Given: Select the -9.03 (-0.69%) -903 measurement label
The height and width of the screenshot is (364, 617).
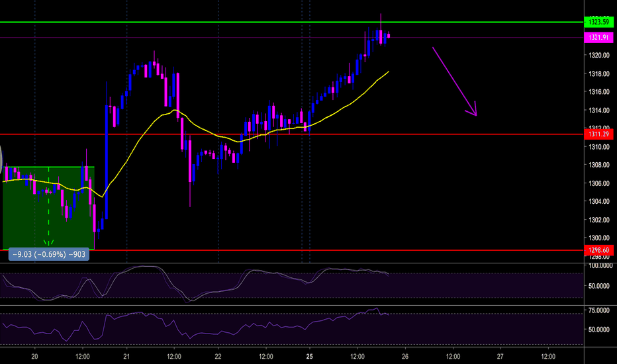Looking at the screenshot, I should click(x=49, y=255).
